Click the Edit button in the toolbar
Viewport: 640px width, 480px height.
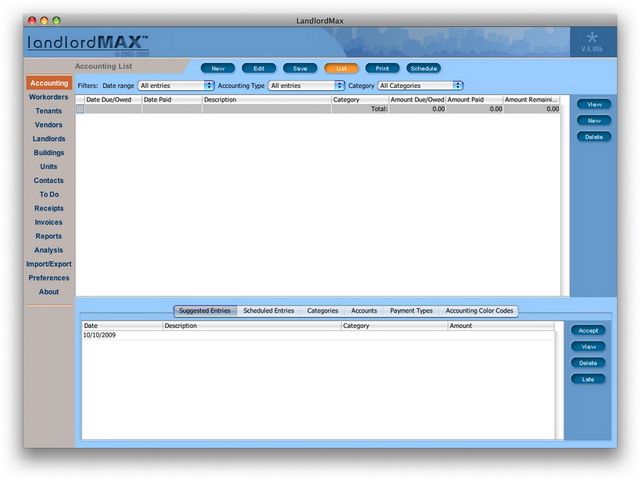259,69
